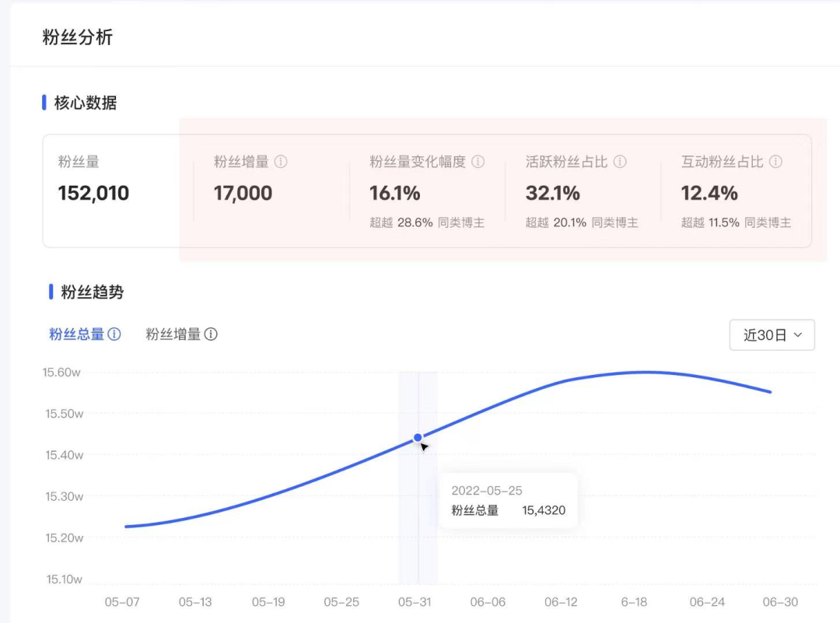
Task: Open the 近30日 date range dropdown
Action: 772,335
